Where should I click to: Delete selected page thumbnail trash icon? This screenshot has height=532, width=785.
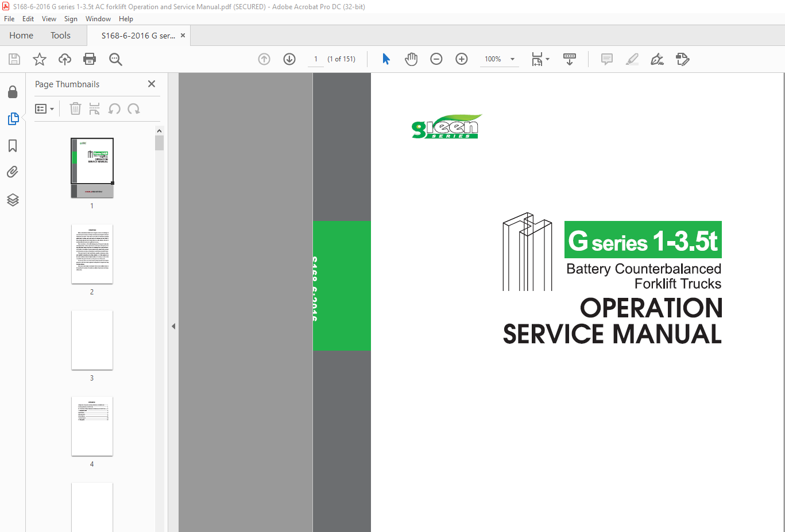click(75, 108)
